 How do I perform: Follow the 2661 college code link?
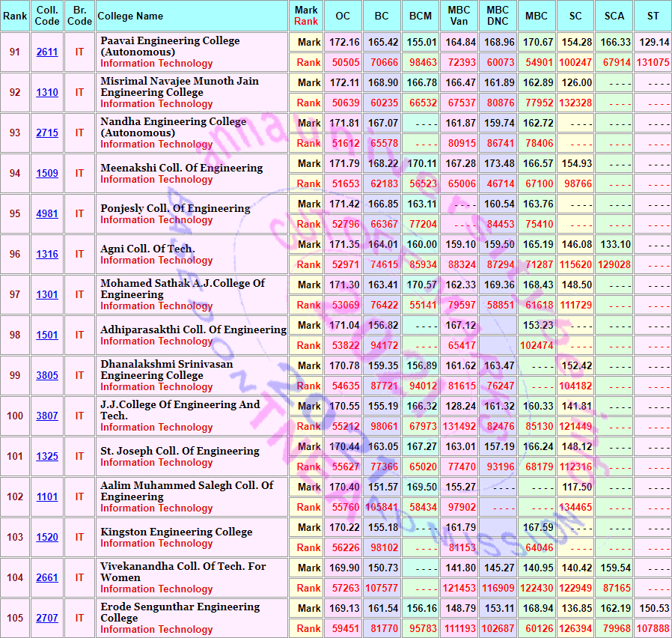pyautogui.click(x=47, y=577)
